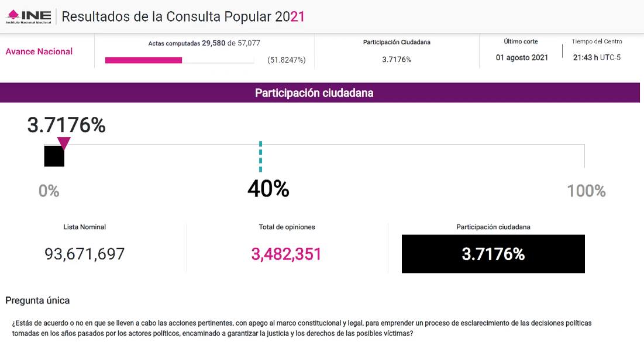The image size is (644, 342).
Task: Click the Pregunta única heading
Action: (37, 300)
